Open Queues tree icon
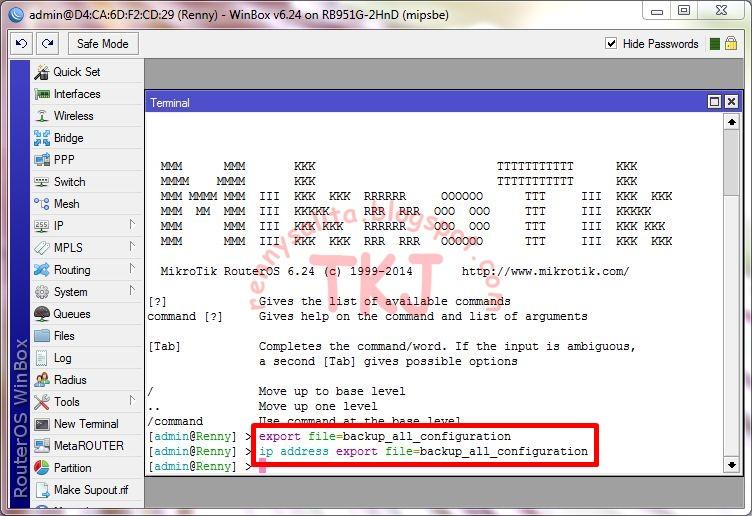The height and width of the screenshot is (516, 752). [x=42, y=314]
